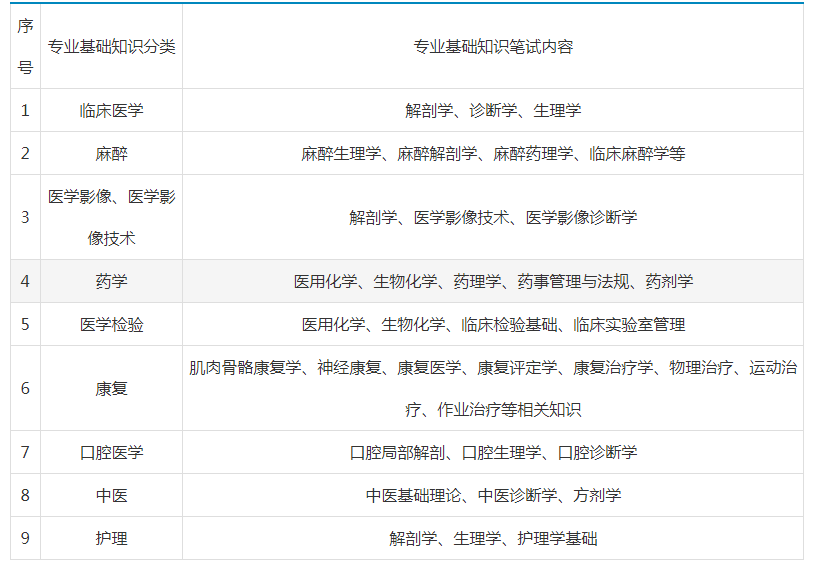Click the 护理 category cell
814x577 pixels.
point(111,538)
